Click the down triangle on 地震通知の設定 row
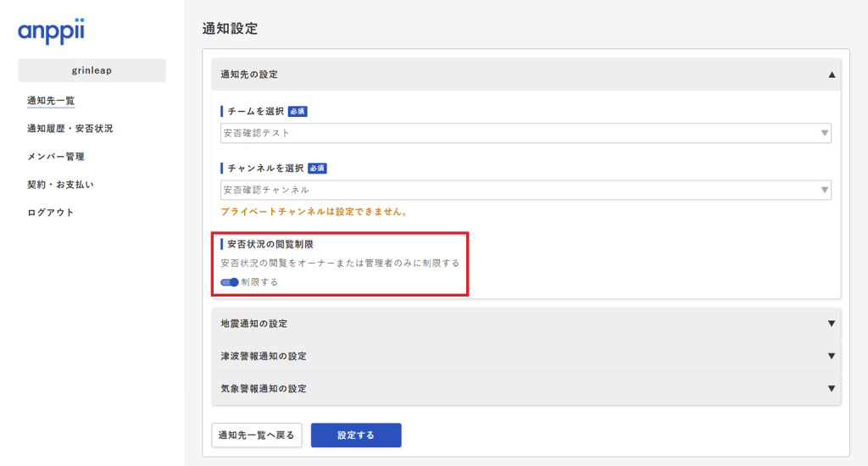Screen dimensions: 868x466 tap(832, 324)
